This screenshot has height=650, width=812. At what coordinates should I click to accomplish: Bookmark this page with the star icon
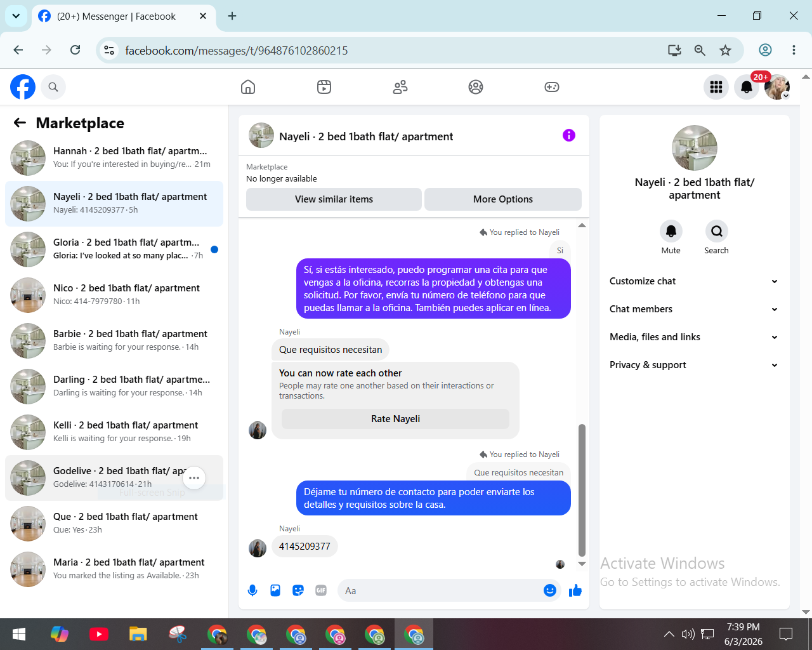coord(726,50)
